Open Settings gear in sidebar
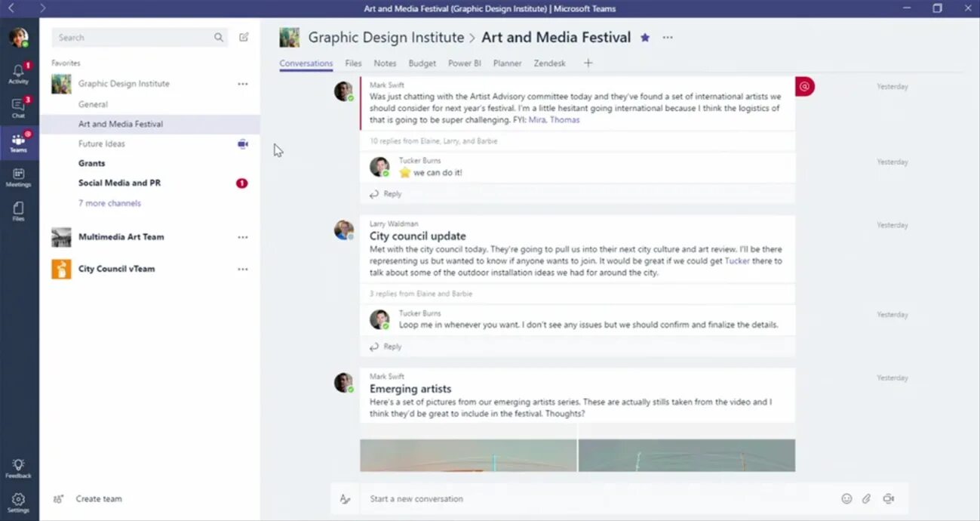Viewport: 980px width, 521px height. point(19,502)
